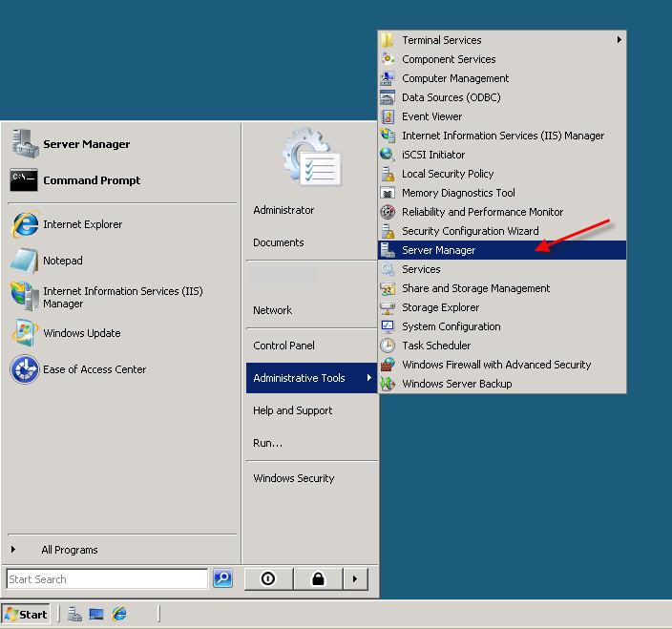Select Server Manager in Administrative Tools menu
Image resolution: width=672 pixels, height=629 pixels.
[x=502, y=250]
